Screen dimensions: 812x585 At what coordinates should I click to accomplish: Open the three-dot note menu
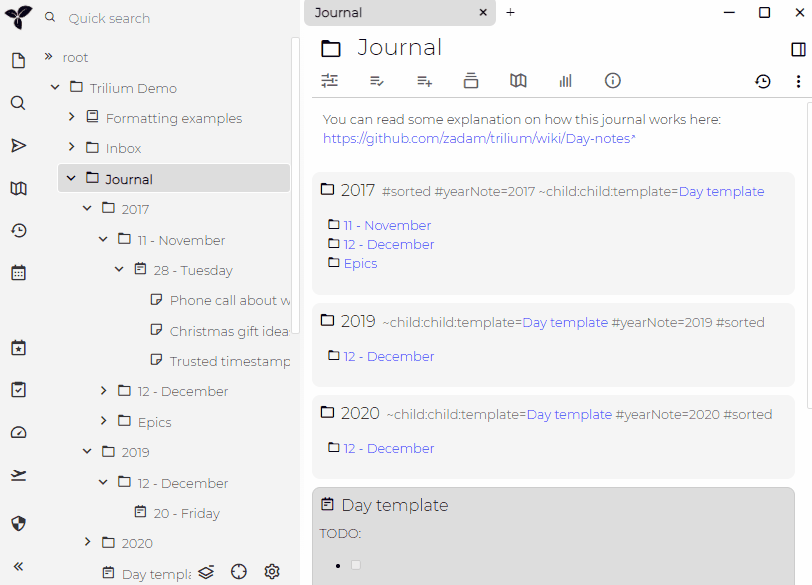[797, 81]
